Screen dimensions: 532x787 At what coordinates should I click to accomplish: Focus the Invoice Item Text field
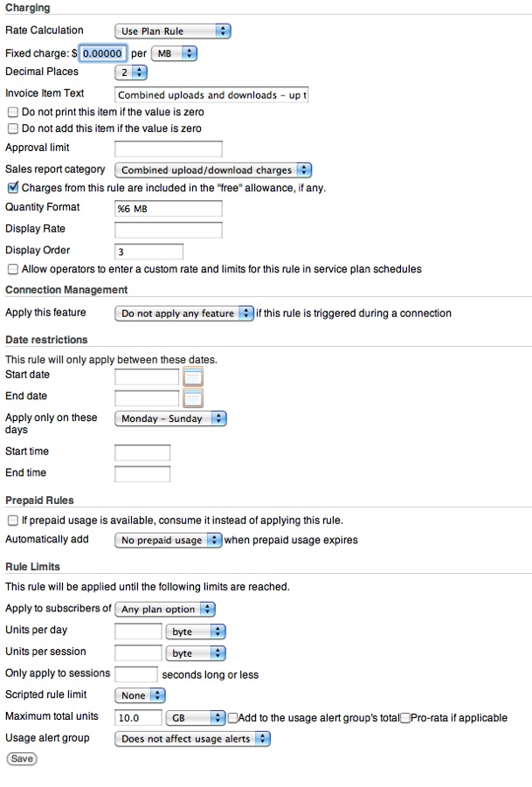[211, 95]
